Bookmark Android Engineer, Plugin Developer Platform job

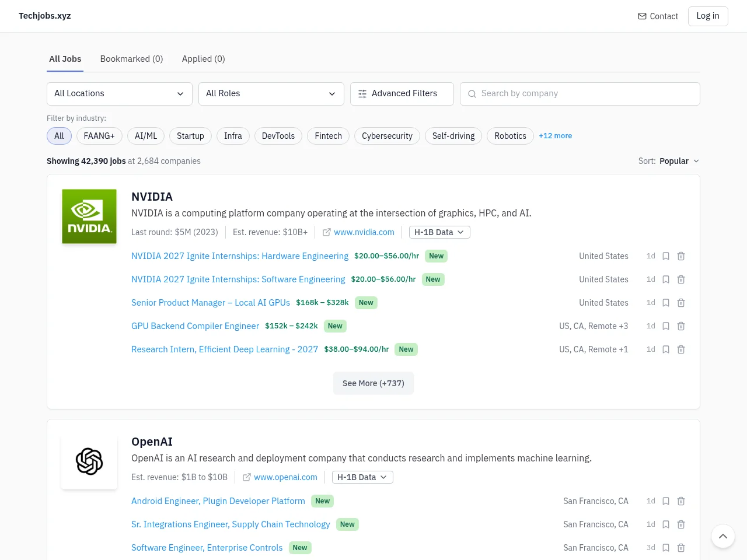tap(666, 501)
